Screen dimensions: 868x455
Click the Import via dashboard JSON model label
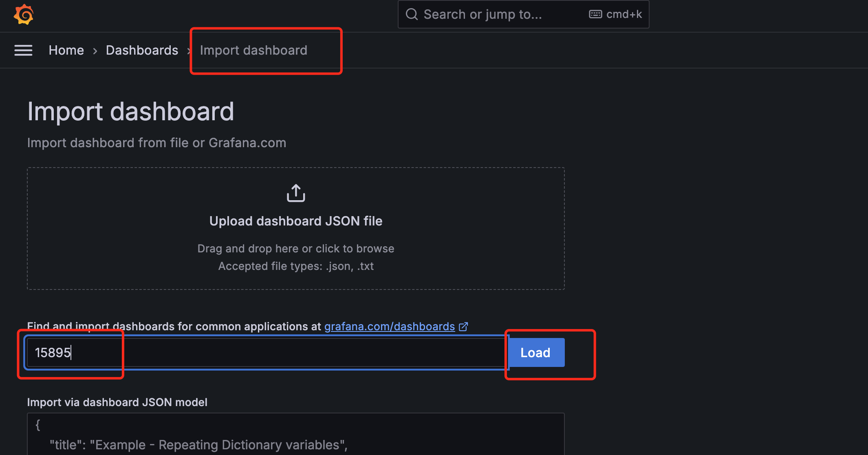point(117,402)
